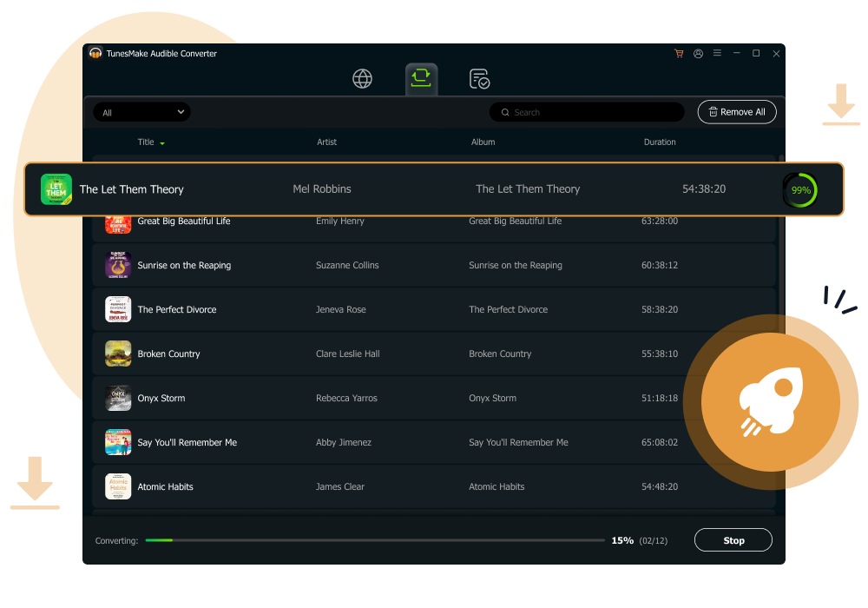Select The Perfect Divorce title
Image resolution: width=868 pixels, height=608 pixels.
coord(176,309)
